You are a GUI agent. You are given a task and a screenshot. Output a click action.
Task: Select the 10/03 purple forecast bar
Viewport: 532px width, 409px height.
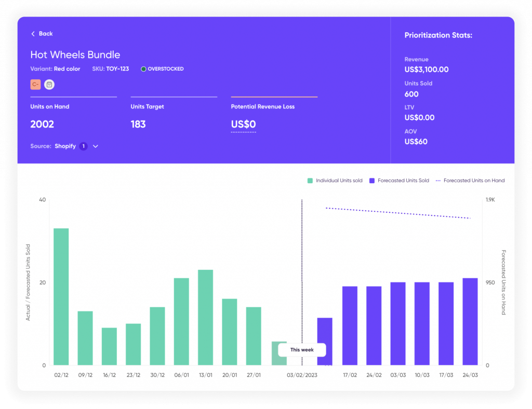coord(422,323)
